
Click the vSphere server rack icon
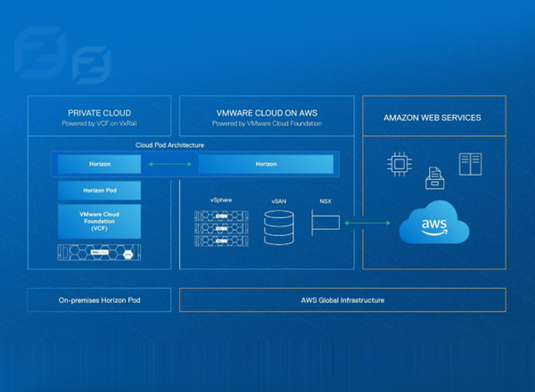(x=221, y=228)
